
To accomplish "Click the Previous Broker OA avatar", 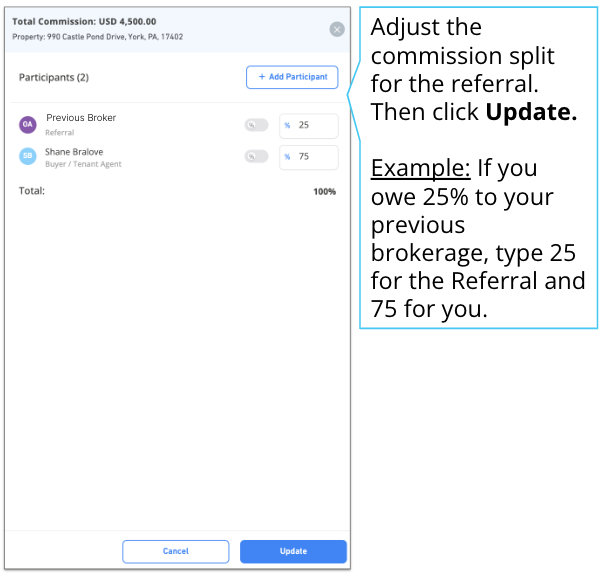I will 28,125.
